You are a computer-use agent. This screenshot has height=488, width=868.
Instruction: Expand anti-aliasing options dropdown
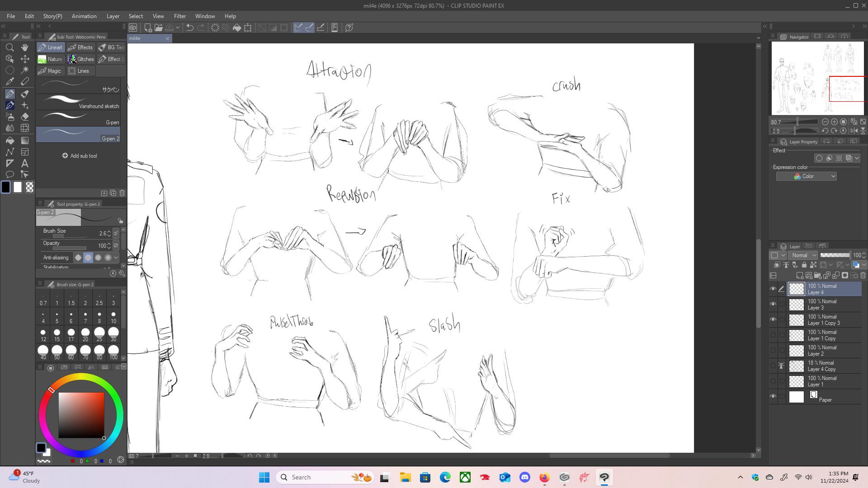tap(116, 258)
